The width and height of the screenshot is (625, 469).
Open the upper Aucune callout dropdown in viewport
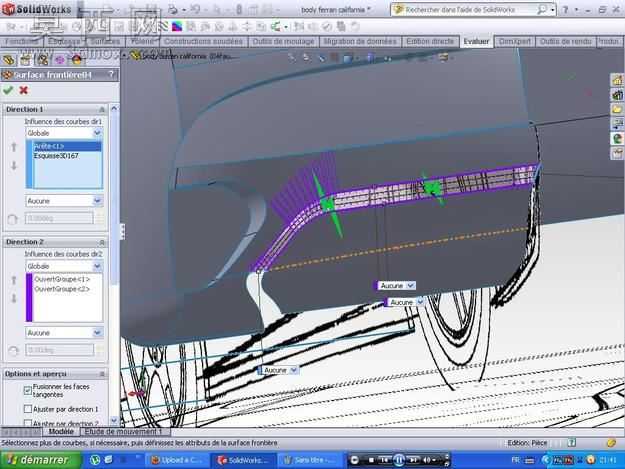pyautogui.click(x=411, y=285)
